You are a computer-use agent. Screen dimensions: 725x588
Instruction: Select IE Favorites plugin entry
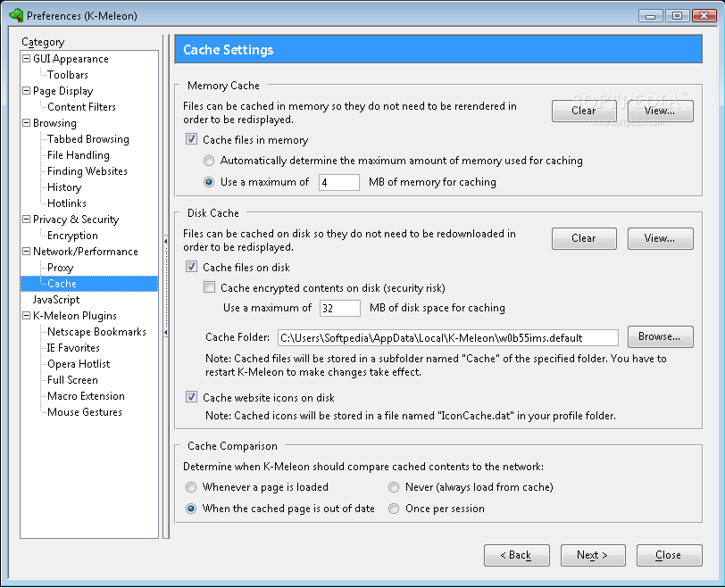(x=73, y=348)
